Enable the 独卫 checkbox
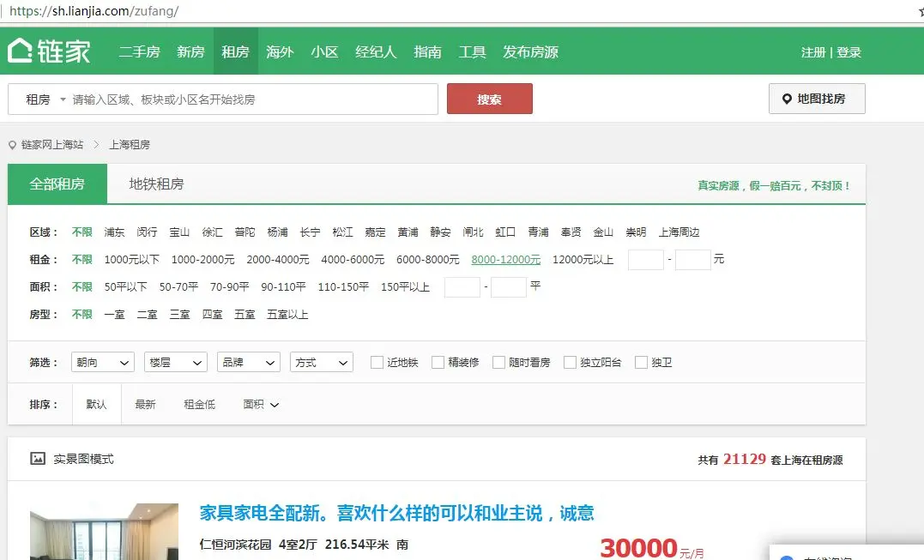The width and height of the screenshot is (924, 560). pos(641,362)
